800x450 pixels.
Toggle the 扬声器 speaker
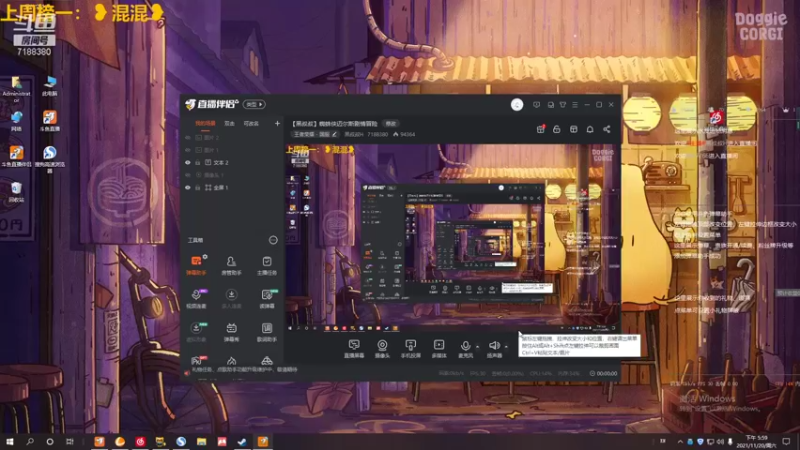[x=494, y=349]
